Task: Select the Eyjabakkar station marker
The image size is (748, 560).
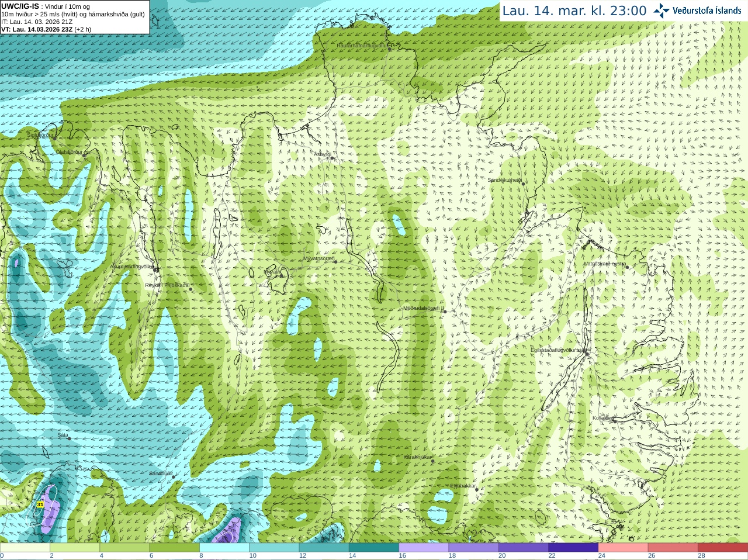Action: [477, 489]
